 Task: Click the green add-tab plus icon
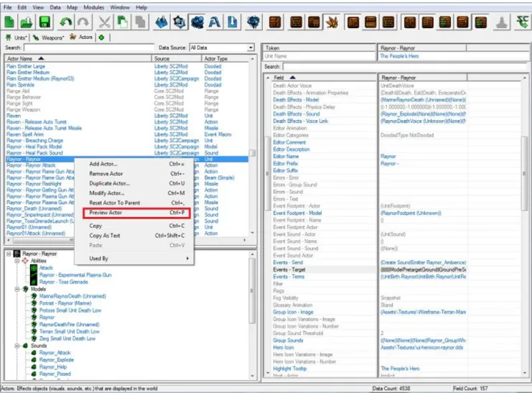[101, 37]
